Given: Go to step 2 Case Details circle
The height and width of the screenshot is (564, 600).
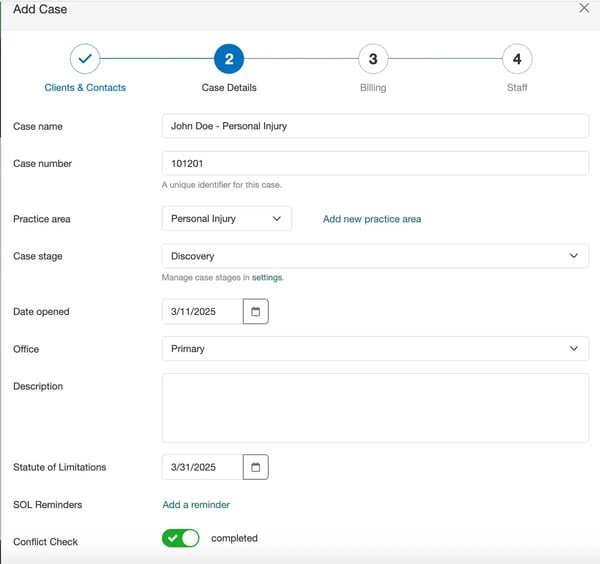Looking at the screenshot, I should click(x=229, y=59).
